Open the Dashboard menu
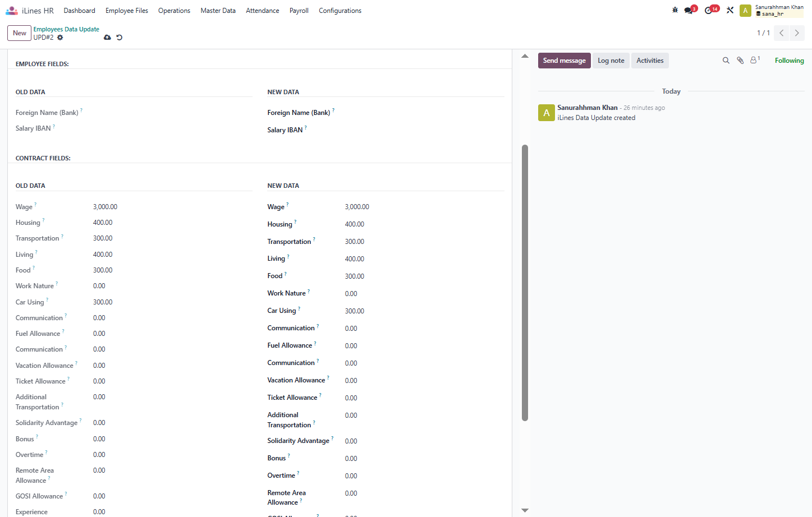Screen dimensions: 812x517 [79, 11]
